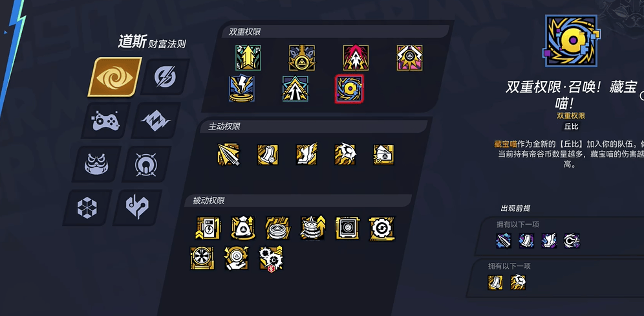Screen dimensions: 644x316
Task: Select the gears with red badge icon
Action: (272, 259)
